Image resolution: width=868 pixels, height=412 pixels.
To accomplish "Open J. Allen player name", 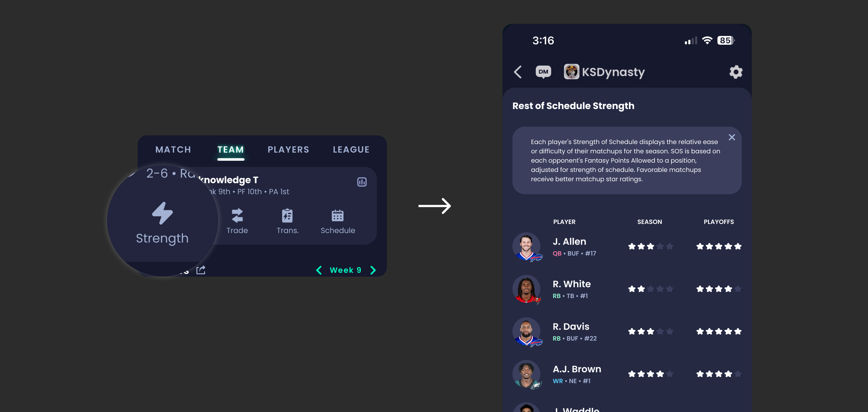I will point(569,242).
